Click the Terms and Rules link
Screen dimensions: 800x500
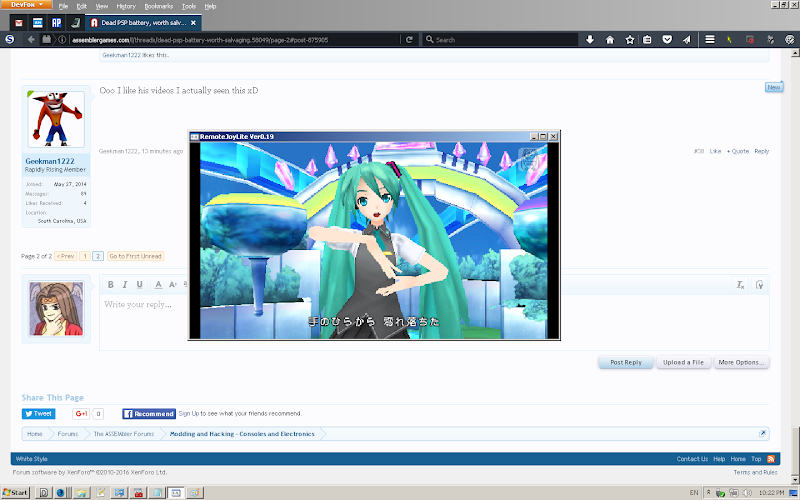756,472
